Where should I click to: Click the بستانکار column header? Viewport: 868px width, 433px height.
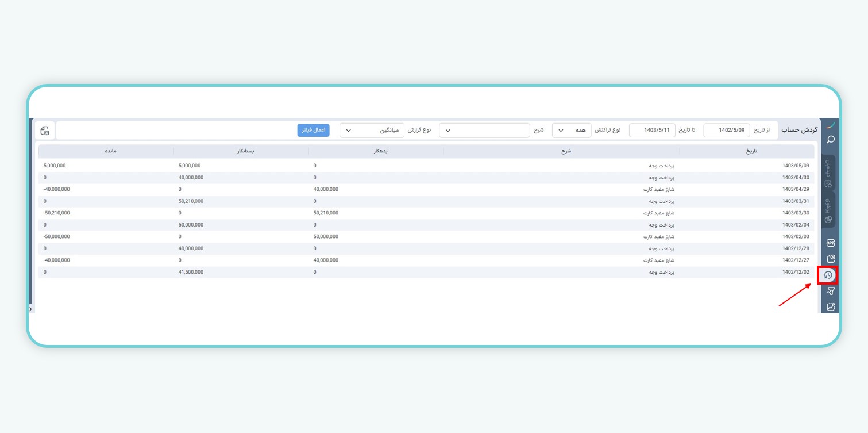241,151
